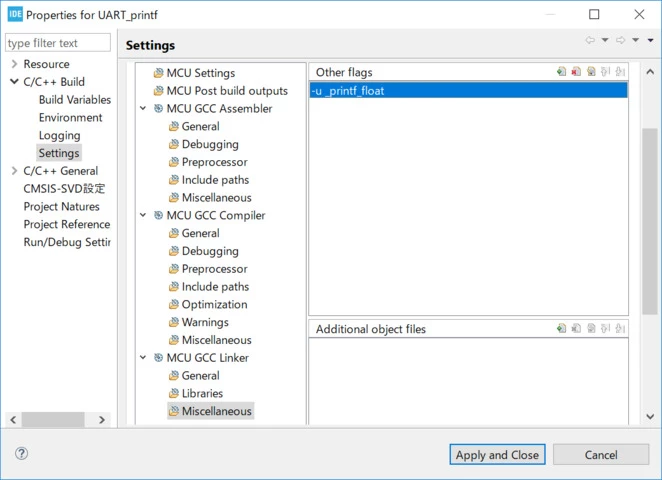This screenshot has width=662, height=480.
Task: Click the Apply and Close button
Action: (497, 455)
